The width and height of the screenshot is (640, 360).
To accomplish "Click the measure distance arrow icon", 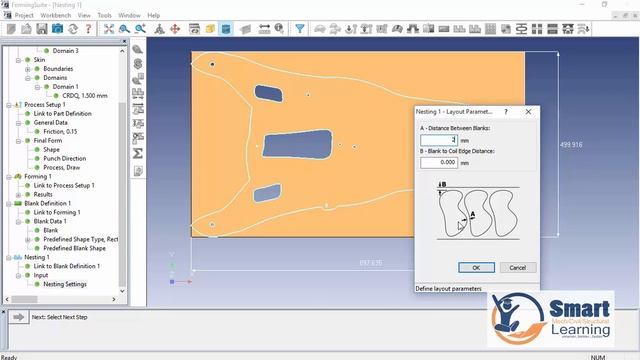I will (x=264, y=29).
